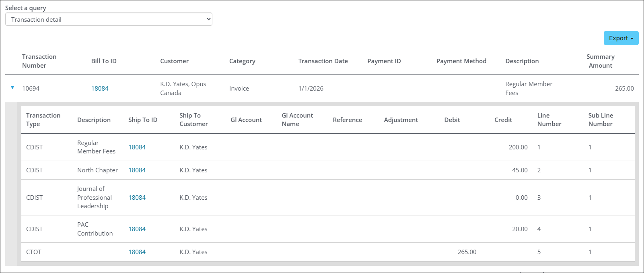
Task: Collapse the transaction 10694 row arrow
Action: 12,87
